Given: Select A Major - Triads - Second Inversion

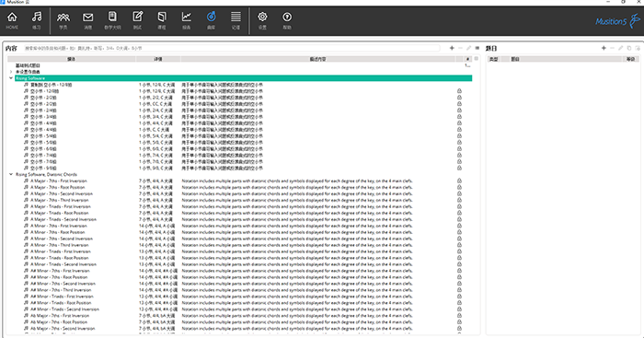Looking at the screenshot, I should click(63, 219).
